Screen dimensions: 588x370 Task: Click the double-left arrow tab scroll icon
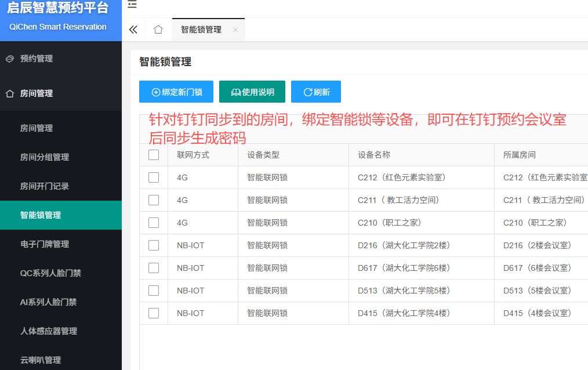[x=133, y=30]
